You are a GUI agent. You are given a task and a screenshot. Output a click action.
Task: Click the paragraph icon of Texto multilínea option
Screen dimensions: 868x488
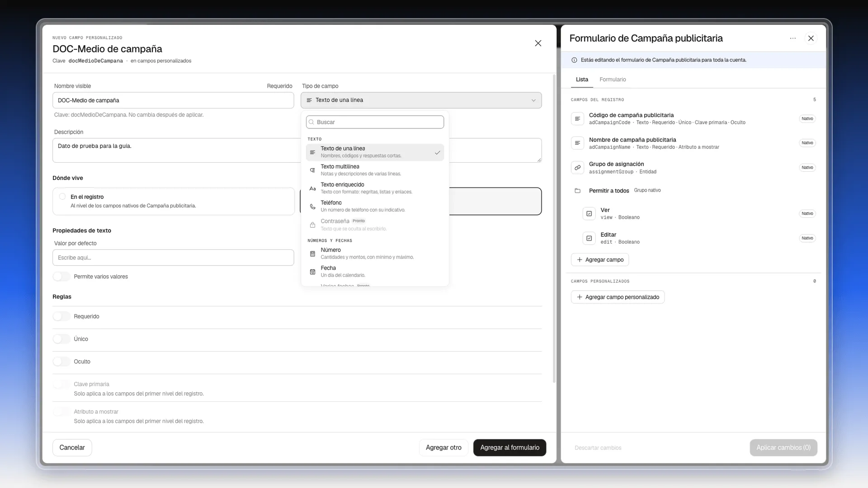pyautogui.click(x=312, y=170)
